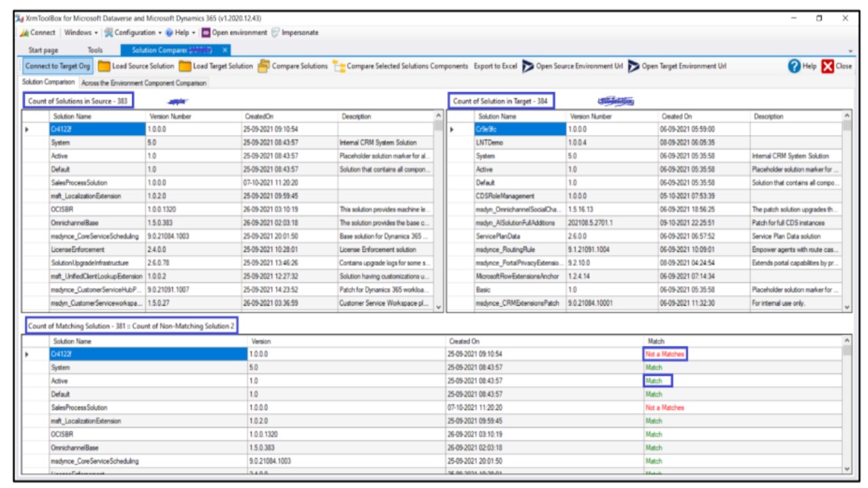
Task: Select msft_LocalizationExtension in the source grid
Action: [97, 196]
